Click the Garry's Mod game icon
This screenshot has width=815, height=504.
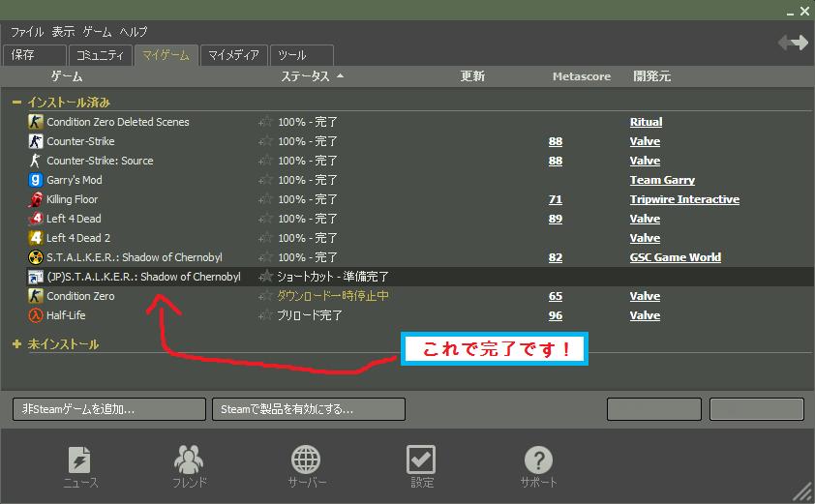point(36,180)
